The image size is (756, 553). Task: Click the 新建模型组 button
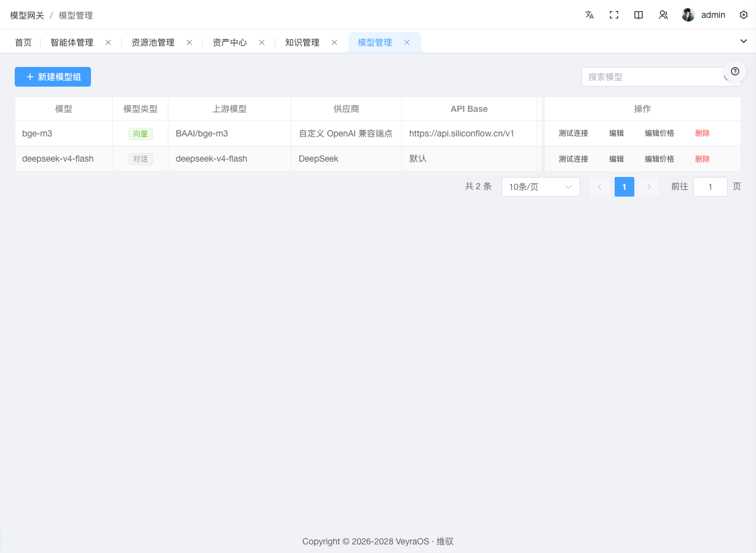[53, 77]
